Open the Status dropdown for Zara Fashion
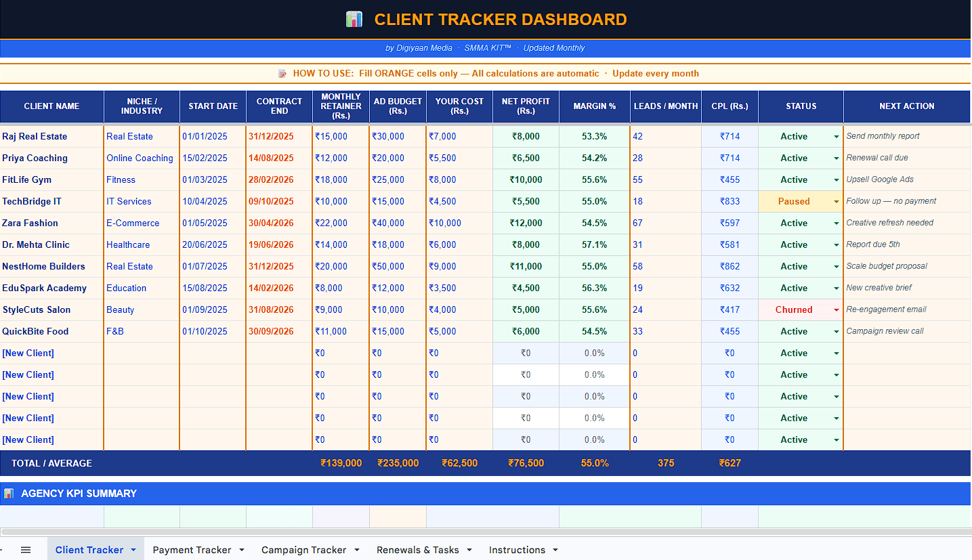 tap(837, 223)
